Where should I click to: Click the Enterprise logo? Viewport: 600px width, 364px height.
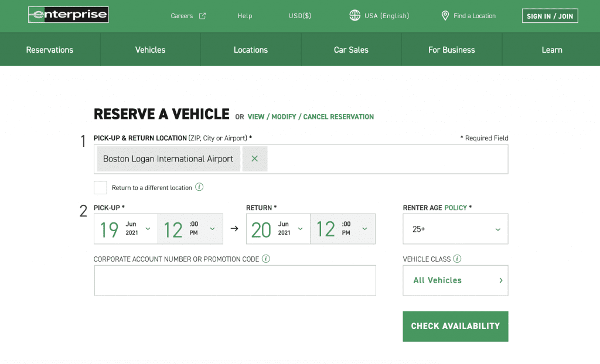69,15
